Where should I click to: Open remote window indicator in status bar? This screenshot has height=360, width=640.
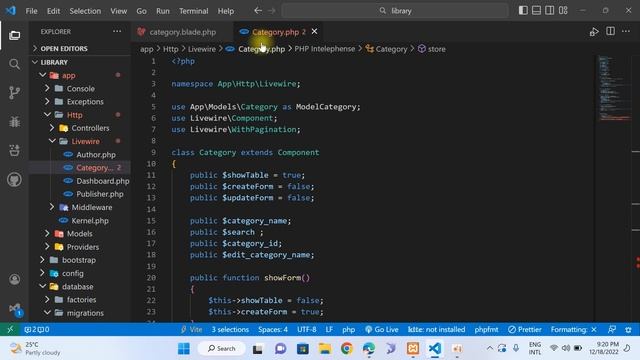(x=10, y=329)
